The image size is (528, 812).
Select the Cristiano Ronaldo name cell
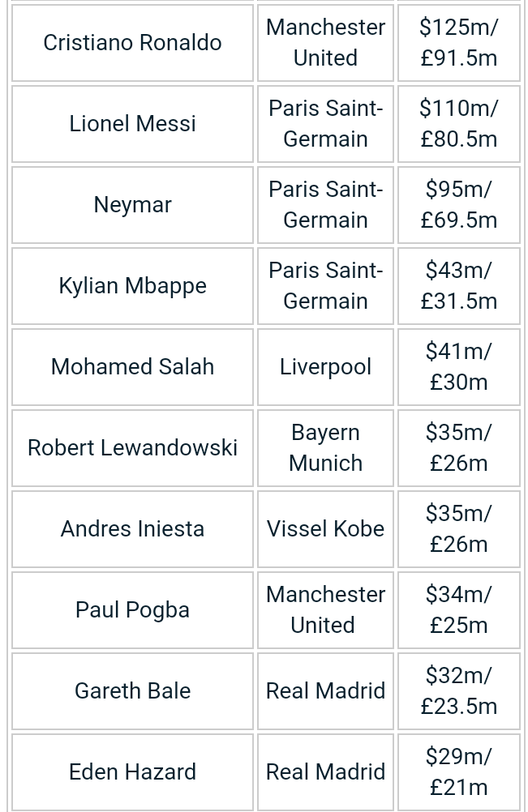pos(133,42)
